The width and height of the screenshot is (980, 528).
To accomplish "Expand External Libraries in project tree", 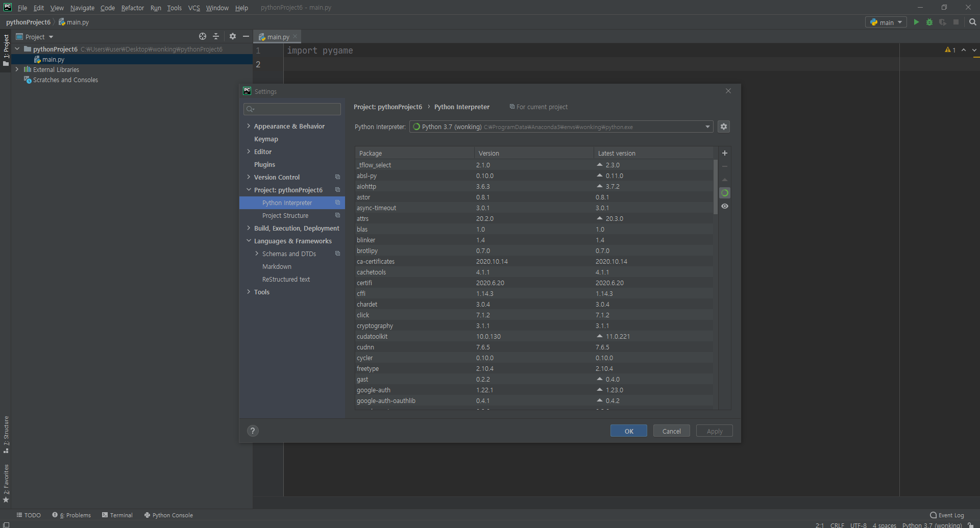I will (x=17, y=69).
